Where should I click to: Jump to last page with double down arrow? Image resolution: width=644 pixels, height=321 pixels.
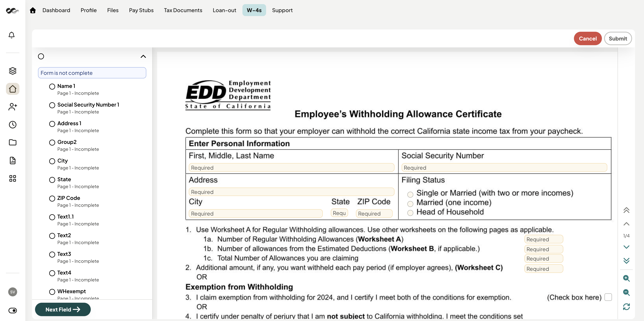626,261
